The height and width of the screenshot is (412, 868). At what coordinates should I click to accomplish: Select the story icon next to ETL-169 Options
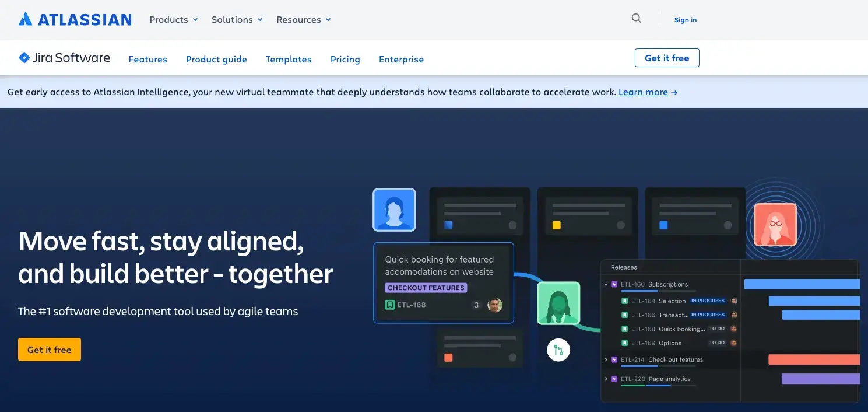pos(625,343)
